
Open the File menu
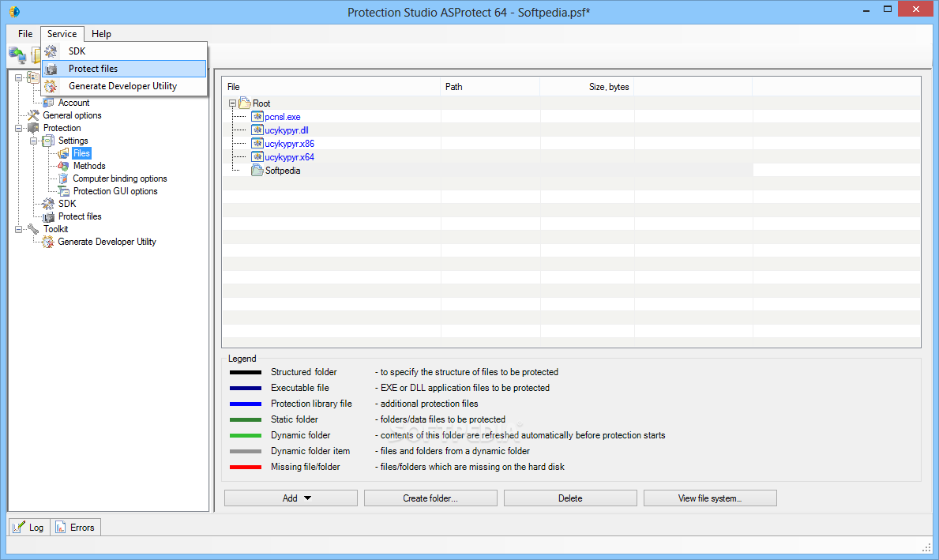tap(25, 33)
